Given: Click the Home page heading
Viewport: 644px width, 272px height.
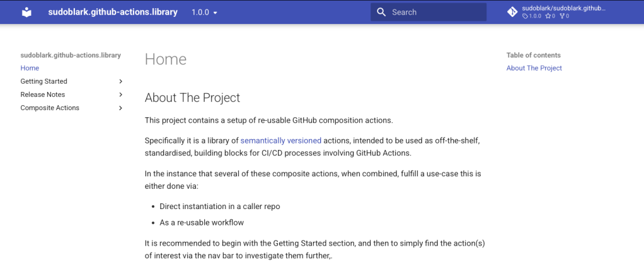Looking at the screenshot, I should pos(166,59).
